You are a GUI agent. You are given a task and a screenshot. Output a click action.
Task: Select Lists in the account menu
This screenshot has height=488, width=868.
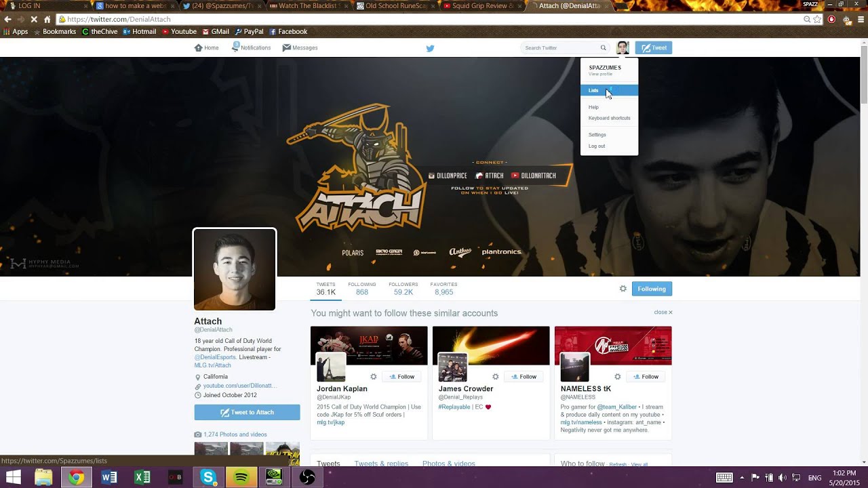(x=609, y=90)
